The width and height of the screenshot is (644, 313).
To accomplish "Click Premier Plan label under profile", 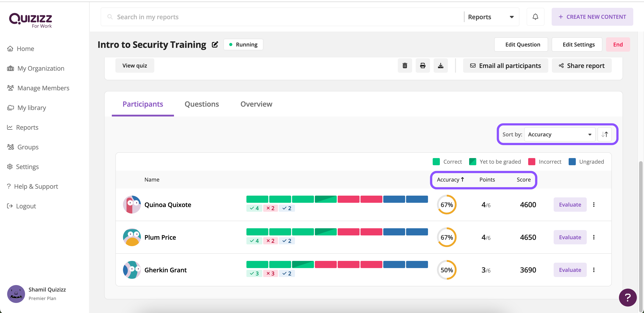I will [42, 298].
